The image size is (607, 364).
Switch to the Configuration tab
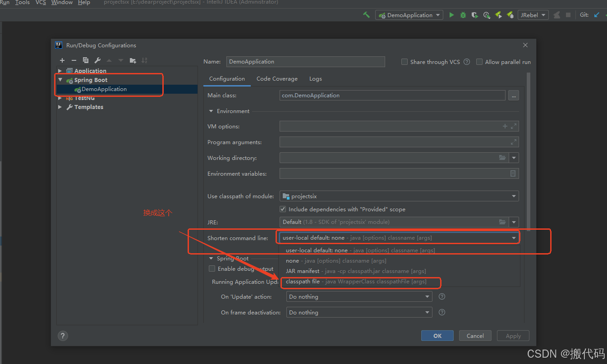pos(227,79)
